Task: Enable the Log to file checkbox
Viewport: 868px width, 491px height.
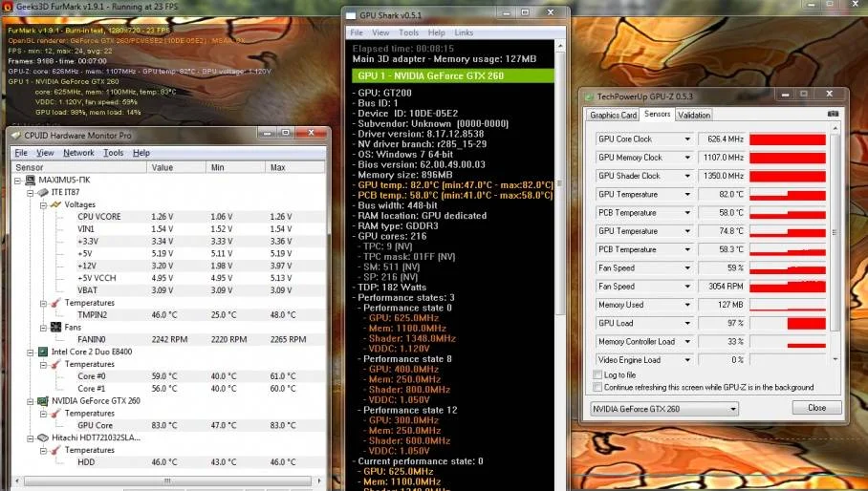Action: (597, 374)
